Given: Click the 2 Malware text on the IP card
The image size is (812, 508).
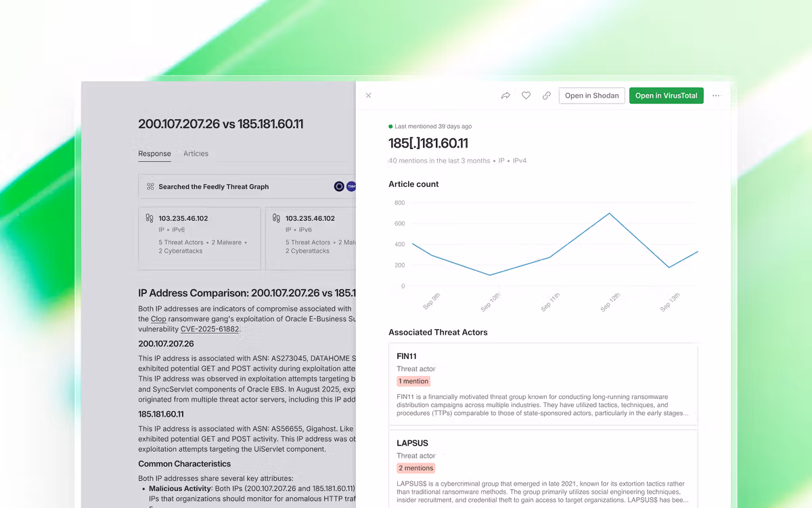Looking at the screenshot, I should [226, 242].
